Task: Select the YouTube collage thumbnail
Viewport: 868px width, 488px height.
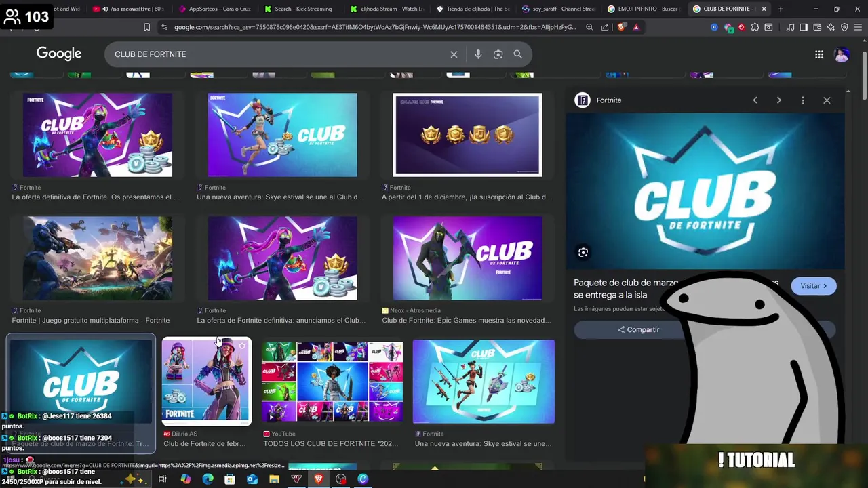Action: tap(332, 382)
